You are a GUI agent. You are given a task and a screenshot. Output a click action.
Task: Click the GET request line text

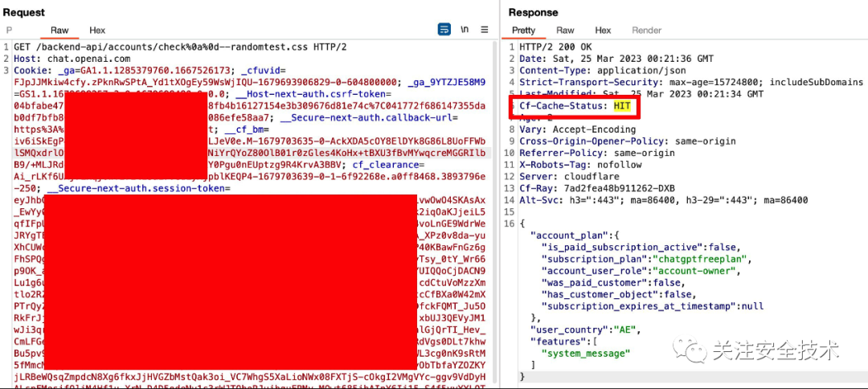pos(180,47)
